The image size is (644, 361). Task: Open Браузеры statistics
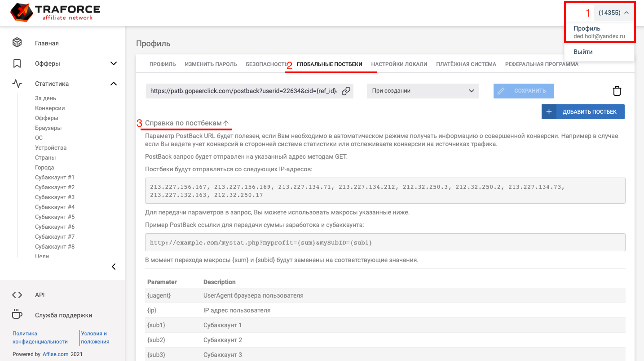pos(49,128)
